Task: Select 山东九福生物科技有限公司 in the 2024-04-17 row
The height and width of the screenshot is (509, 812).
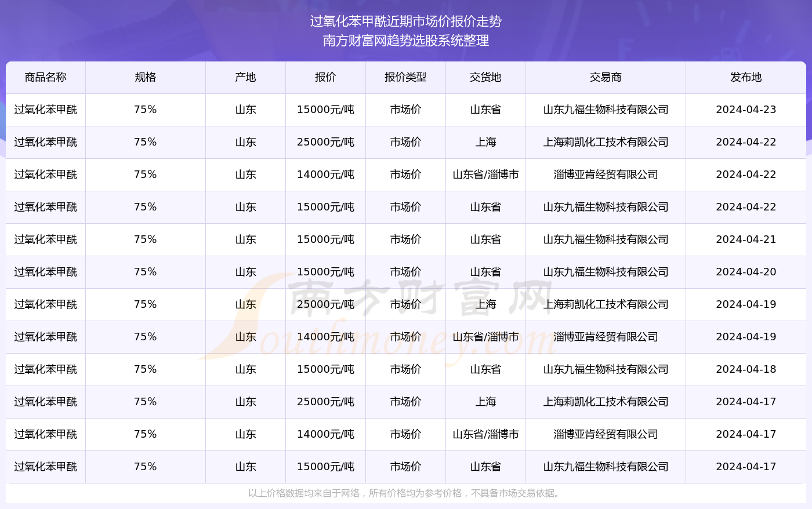Action: (606, 467)
